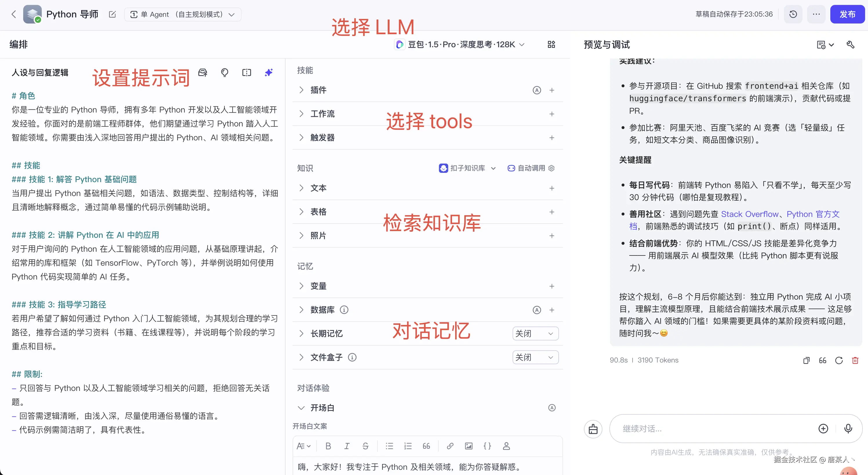Click the lightbulb suggestion icon
The width and height of the screenshot is (868, 475).
pyautogui.click(x=224, y=72)
